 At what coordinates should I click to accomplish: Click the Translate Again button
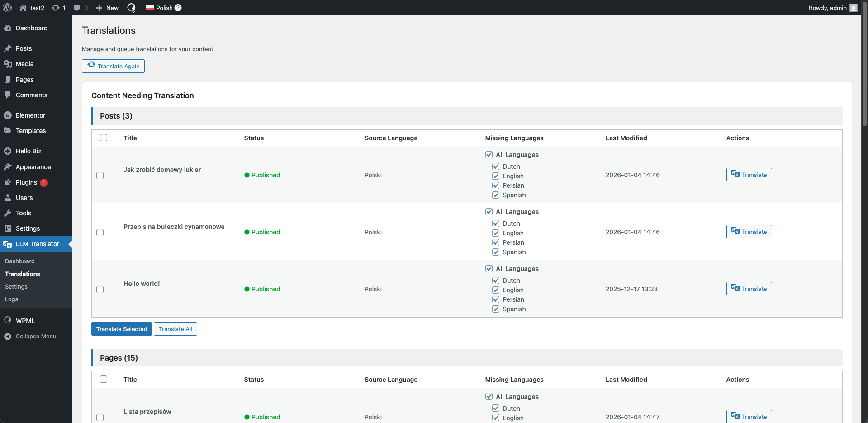click(x=113, y=66)
